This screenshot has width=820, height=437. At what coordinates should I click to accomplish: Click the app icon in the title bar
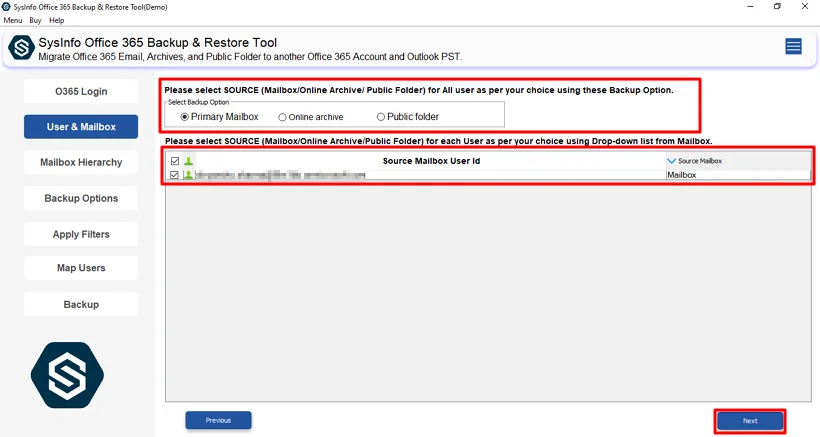coord(6,7)
